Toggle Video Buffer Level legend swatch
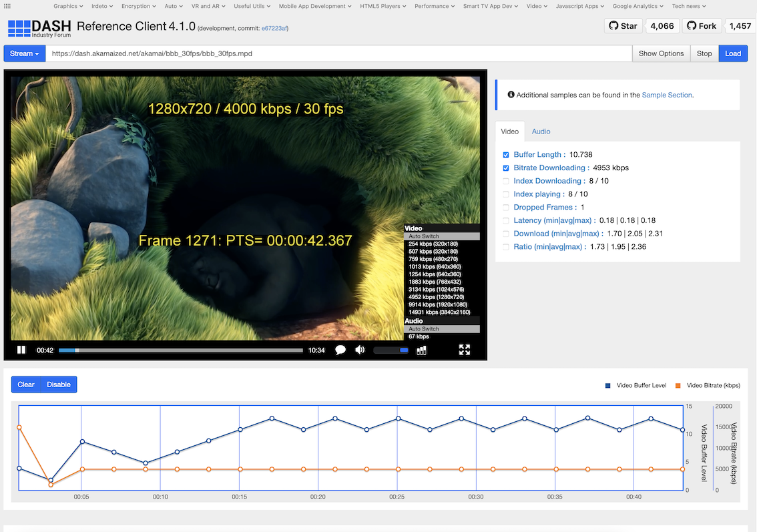Screen dimensions: 757x532 608,385
